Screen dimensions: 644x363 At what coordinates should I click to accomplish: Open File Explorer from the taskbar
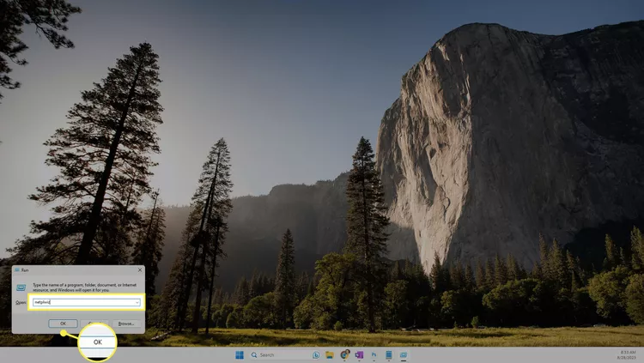[x=330, y=354]
